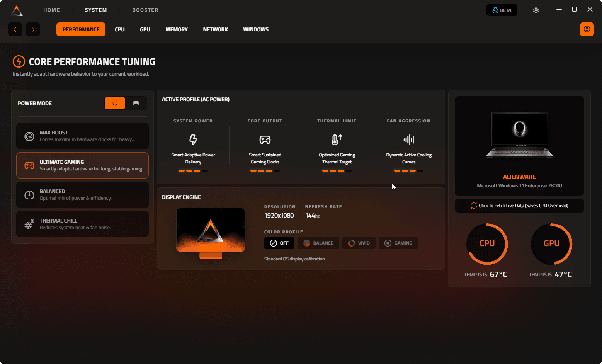Screen dimensions: 602x364
Task: Click the refresh arrows icon in Fetch Live Data
Action: (x=474, y=206)
